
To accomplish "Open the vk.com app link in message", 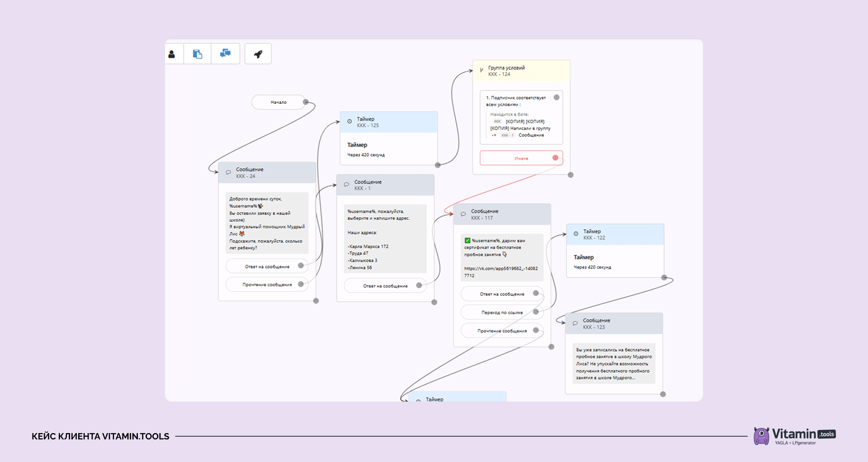I will 501,272.
